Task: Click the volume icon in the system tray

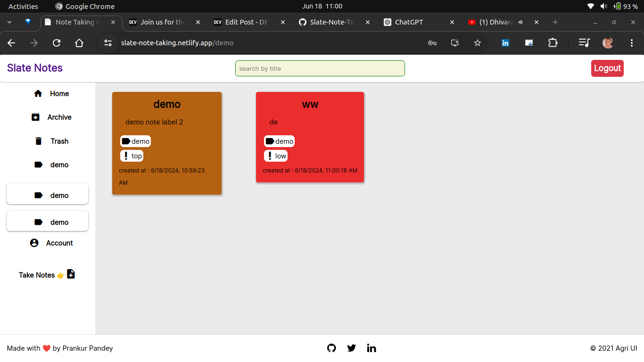Action: click(604, 6)
